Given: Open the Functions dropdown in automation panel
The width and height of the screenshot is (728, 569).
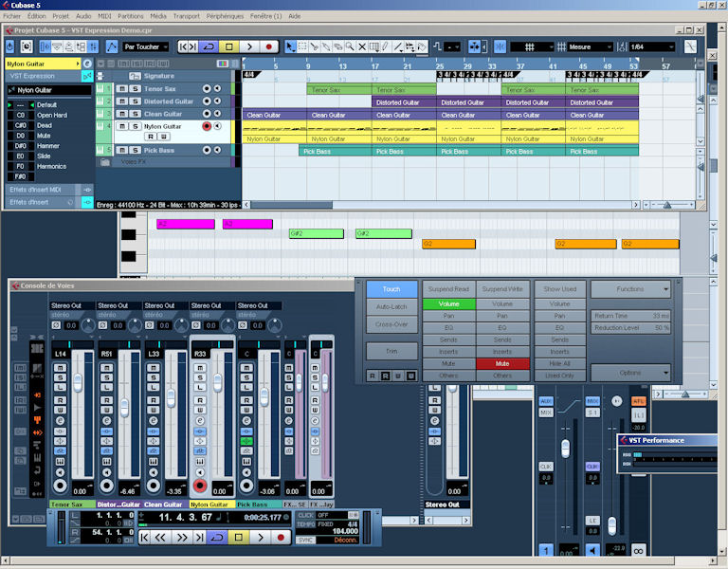Looking at the screenshot, I should (x=630, y=289).
